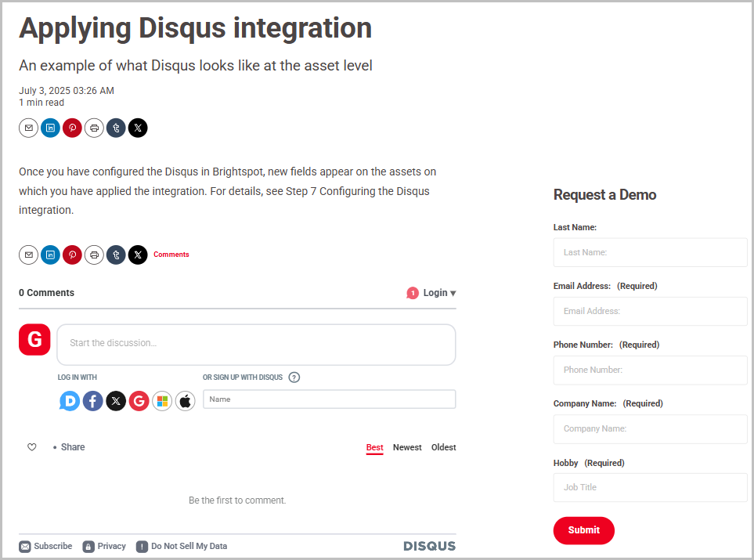Share via Pinterest icon next to Comments link

(72, 255)
